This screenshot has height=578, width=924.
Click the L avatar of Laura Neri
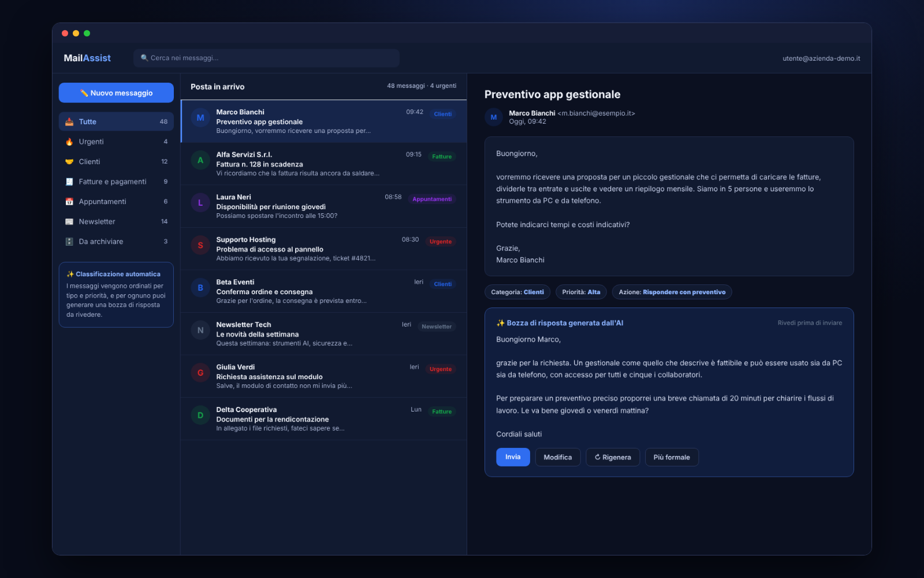[x=200, y=203]
